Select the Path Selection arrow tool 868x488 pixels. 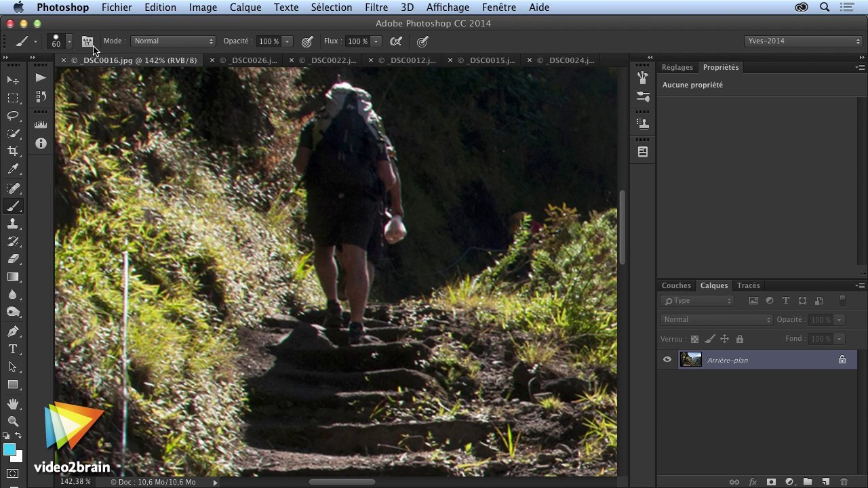[13, 367]
